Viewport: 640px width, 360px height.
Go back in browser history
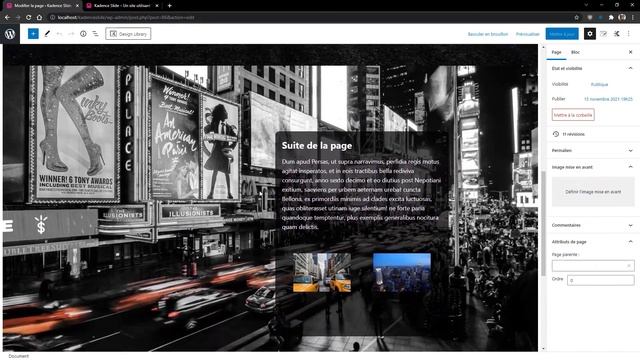tap(7, 18)
